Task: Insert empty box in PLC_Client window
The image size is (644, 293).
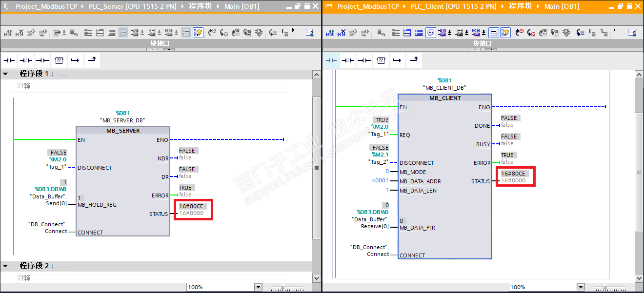Action: (381, 60)
